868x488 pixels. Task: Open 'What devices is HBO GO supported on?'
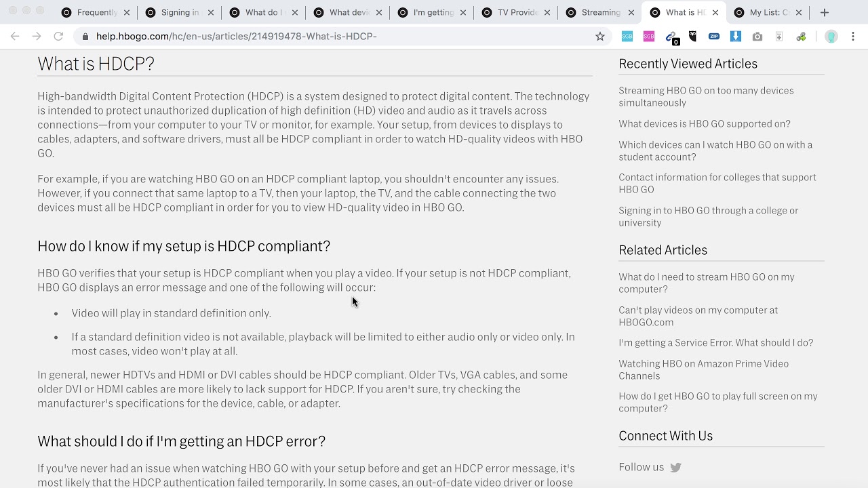coord(705,123)
